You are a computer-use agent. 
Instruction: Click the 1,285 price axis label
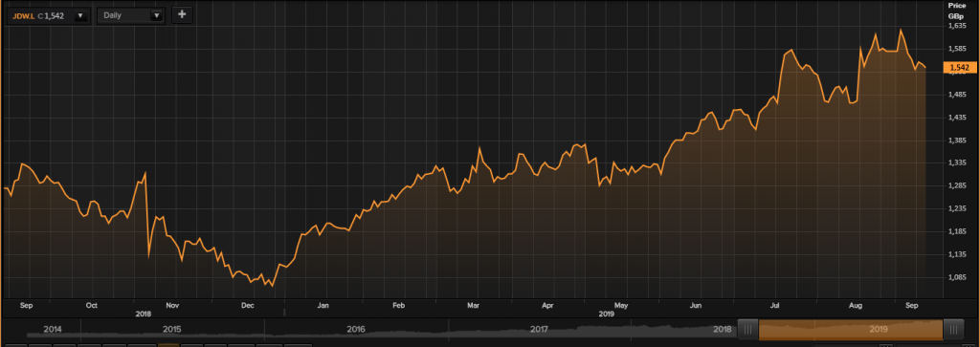pos(957,186)
